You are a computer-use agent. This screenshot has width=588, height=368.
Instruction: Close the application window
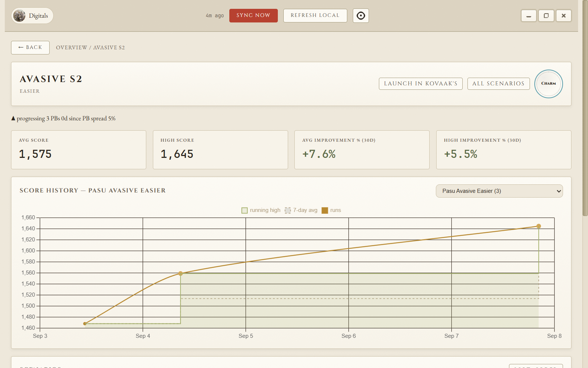pos(564,15)
